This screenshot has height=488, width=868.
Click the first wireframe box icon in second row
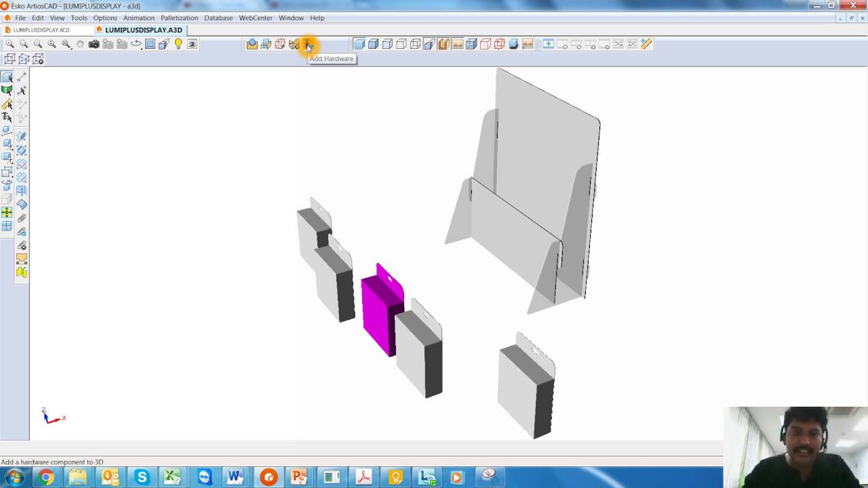tap(9, 59)
